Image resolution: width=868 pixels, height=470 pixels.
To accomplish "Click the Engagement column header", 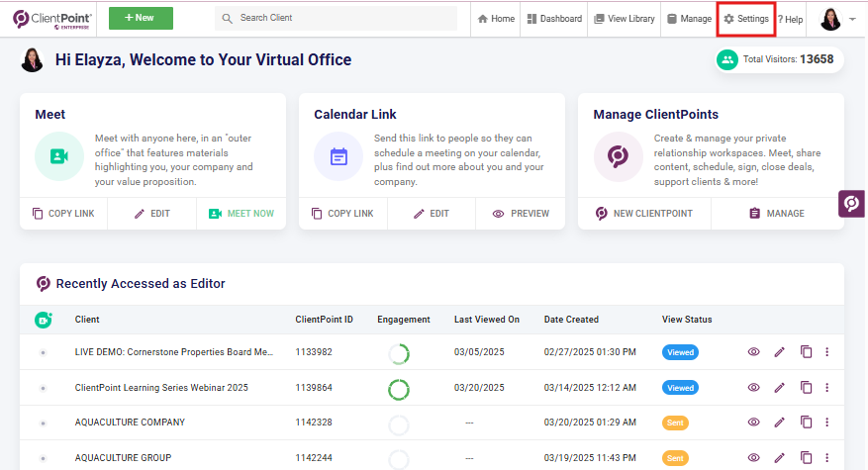I will click(x=404, y=320).
